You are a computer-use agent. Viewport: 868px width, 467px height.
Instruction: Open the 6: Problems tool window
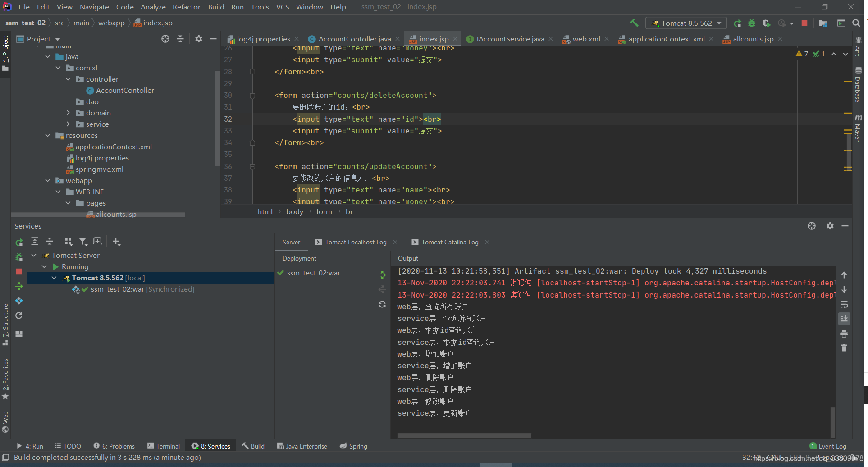[114, 446]
